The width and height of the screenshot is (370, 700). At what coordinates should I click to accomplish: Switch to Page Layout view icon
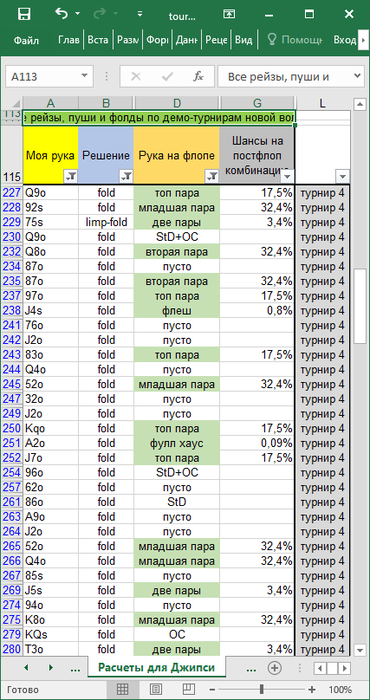point(156,689)
